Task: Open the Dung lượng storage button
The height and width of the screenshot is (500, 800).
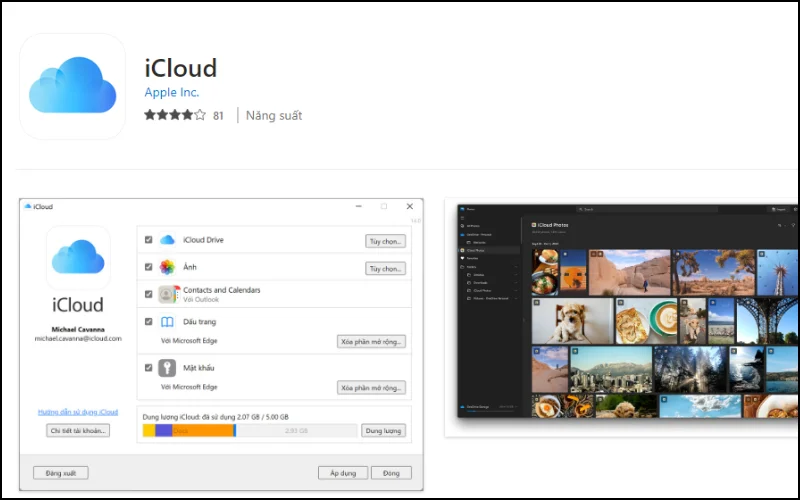Action: [383, 431]
